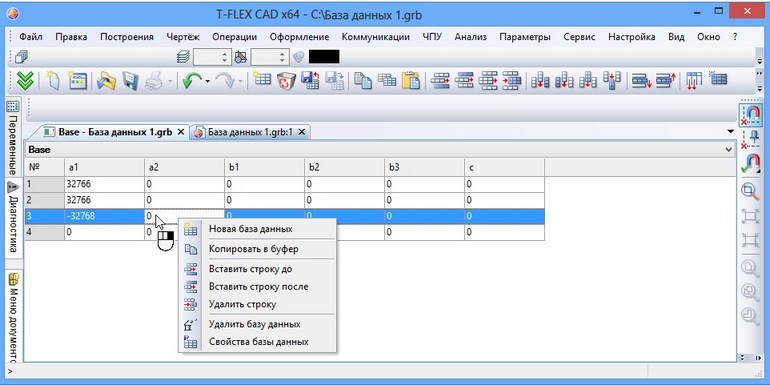The image size is (770, 385).
Task: Open the Параметры menu
Action: tap(525, 37)
